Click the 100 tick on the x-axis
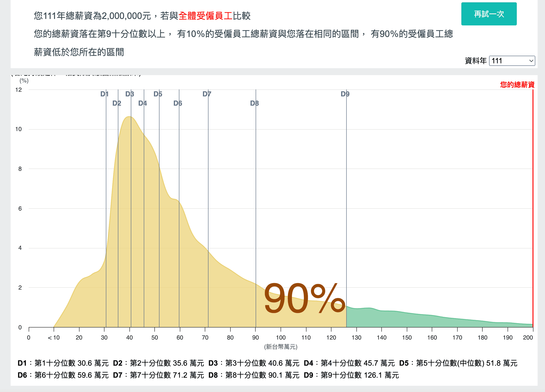Viewport: 545px width, 392px height. 281,337
